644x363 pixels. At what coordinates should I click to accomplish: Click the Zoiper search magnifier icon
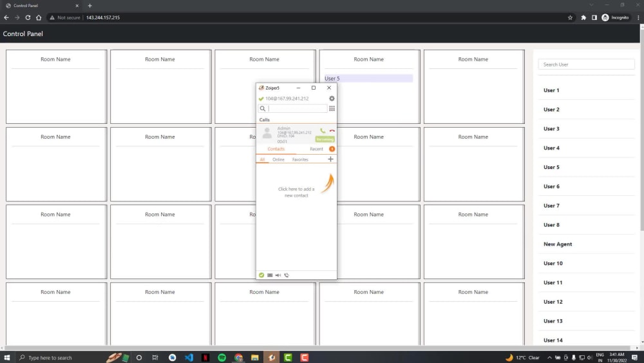coord(263,108)
